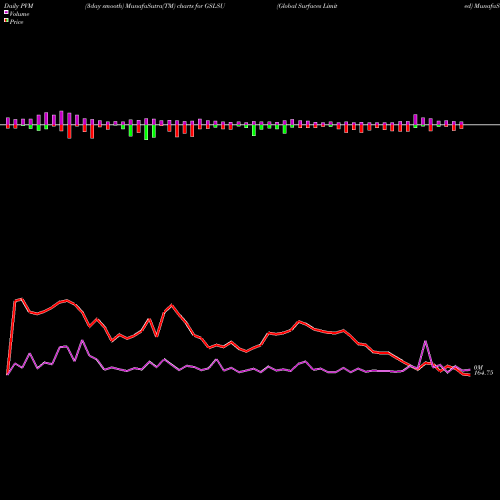The image size is (500, 500).
Task: Click the '0M' volume axis label
Action: point(478,367)
